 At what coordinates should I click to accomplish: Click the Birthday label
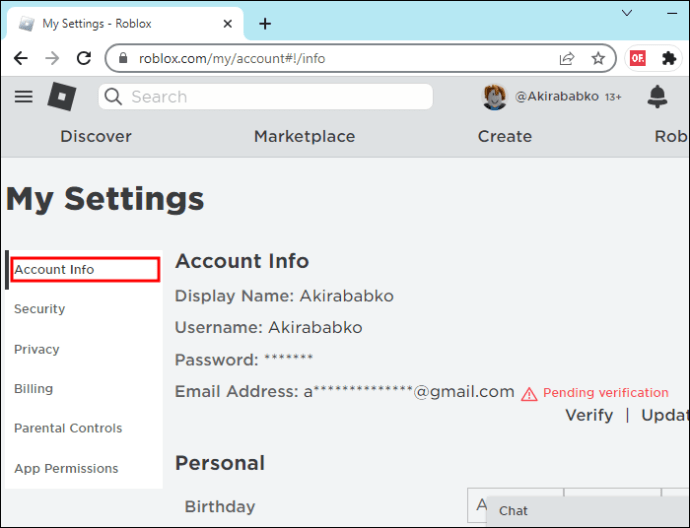pyautogui.click(x=220, y=506)
